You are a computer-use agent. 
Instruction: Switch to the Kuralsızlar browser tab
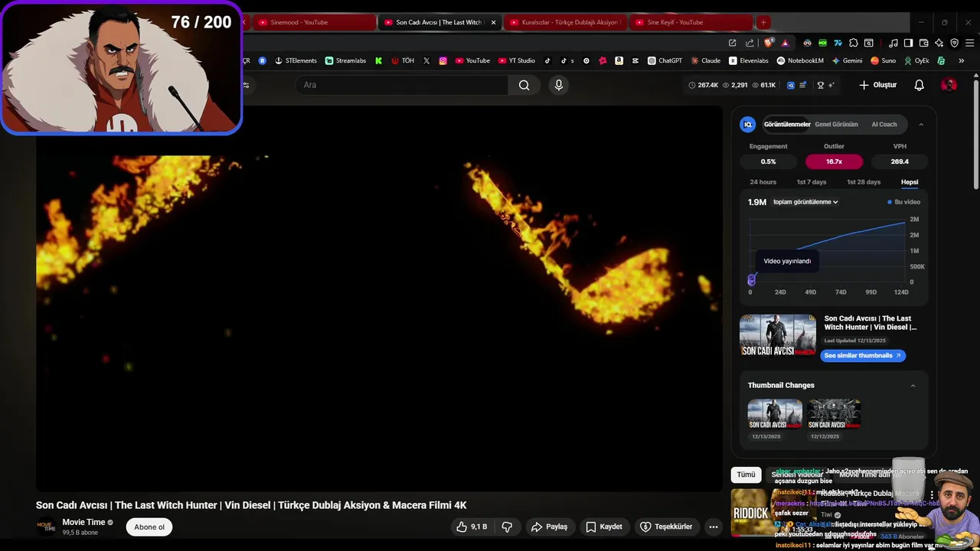[565, 22]
